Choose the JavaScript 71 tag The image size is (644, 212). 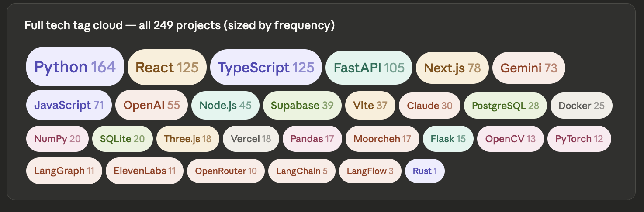click(x=68, y=105)
